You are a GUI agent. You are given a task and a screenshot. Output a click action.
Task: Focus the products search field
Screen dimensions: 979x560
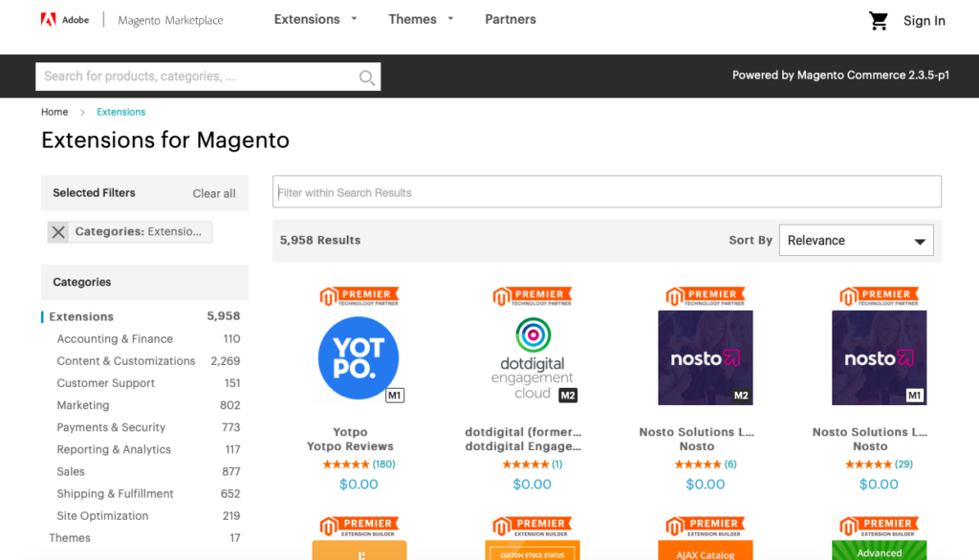pos(207,76)
